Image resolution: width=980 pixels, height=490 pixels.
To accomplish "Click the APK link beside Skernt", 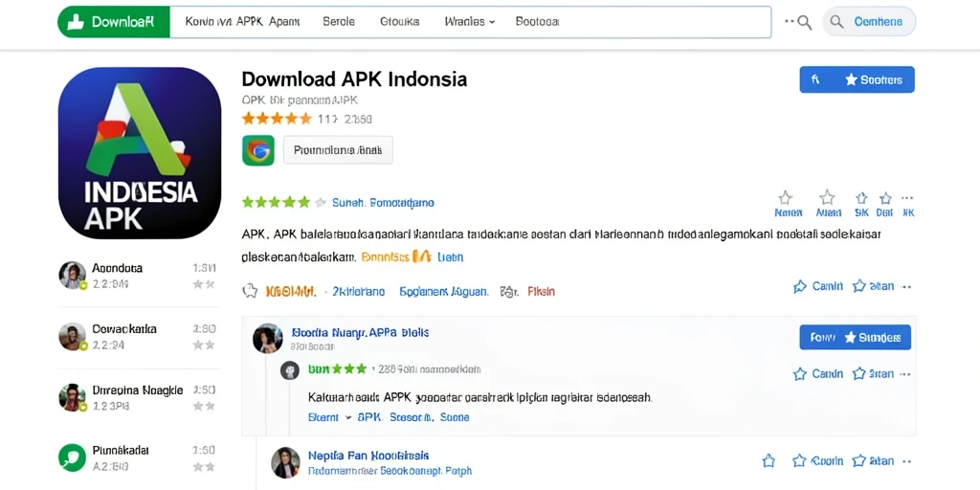I will point(368,417).
